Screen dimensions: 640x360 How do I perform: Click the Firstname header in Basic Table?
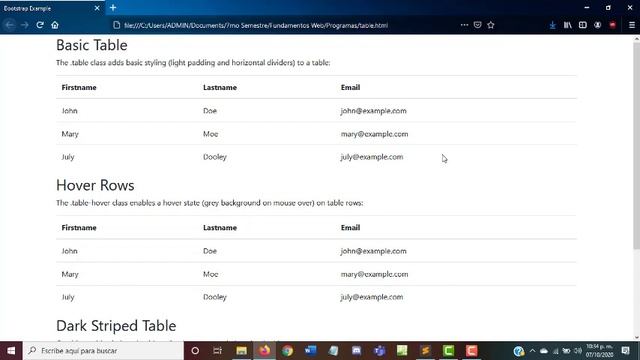79,87
